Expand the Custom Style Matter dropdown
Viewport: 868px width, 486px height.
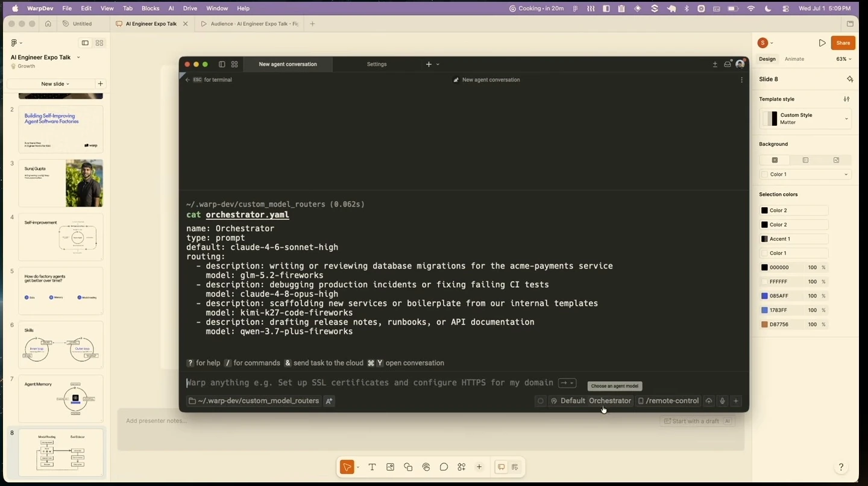tap(805, 119)
